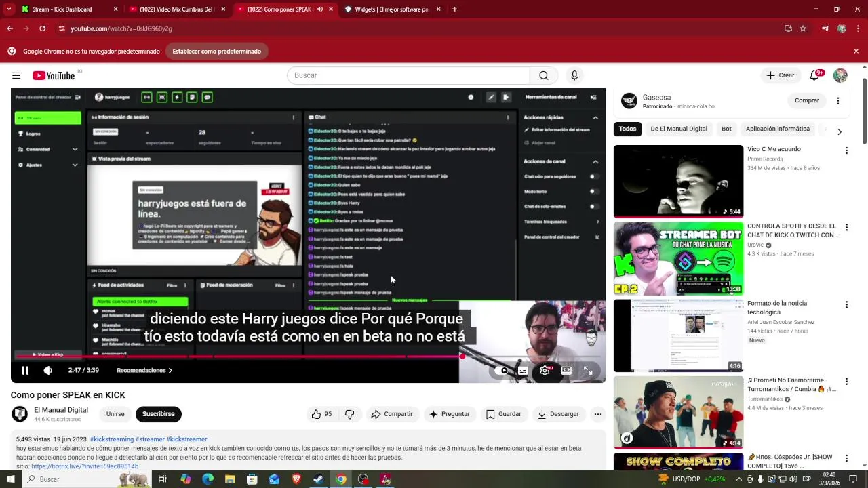This screenshot has width=868, height=488.
Task: Subscribe with Suscribirse button
Action: pos(159,414)
